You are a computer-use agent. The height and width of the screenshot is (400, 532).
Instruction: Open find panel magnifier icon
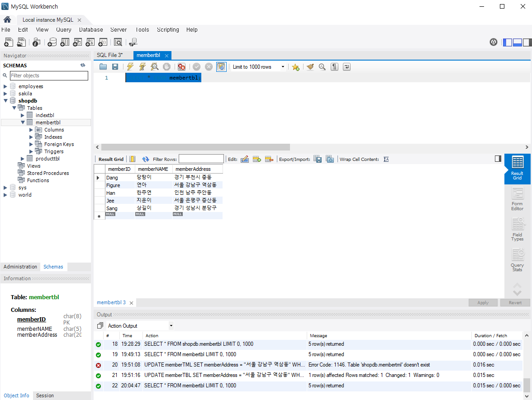pos(322,67)
